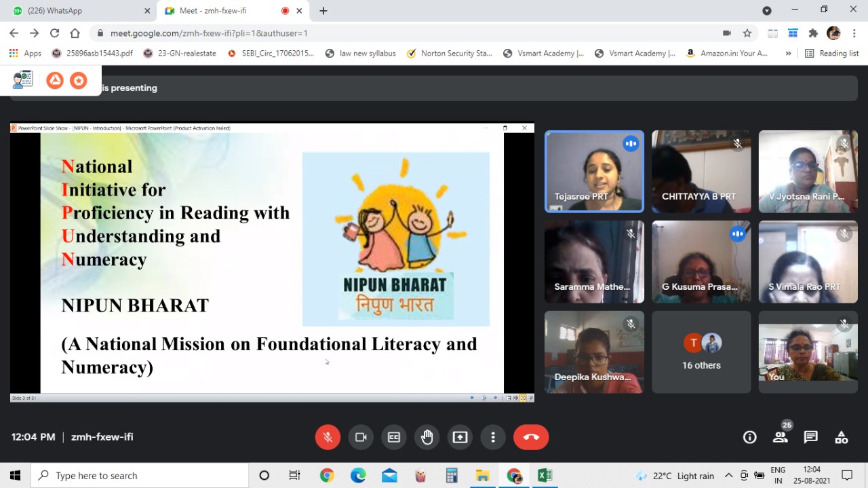The height and width of the screenshot is (488, 868).
Task: Reload the Meet page
Action: (55, 33)
